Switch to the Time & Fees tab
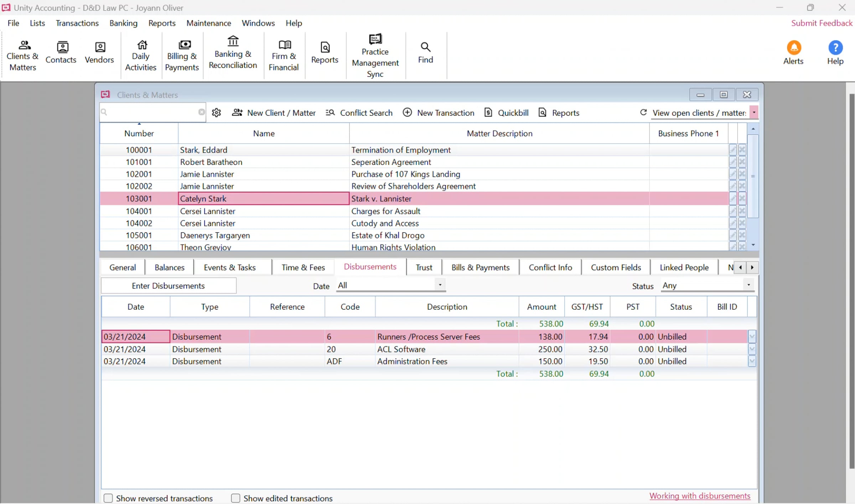Image resolution: width=855 pixels, height=504 pixels. [303, 267]
